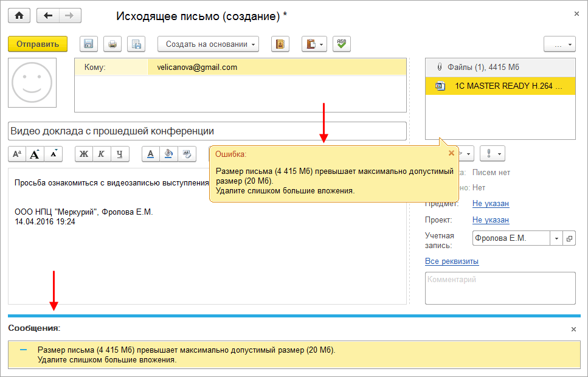Click the Фролова Е.М. account field
This screenshot has width=588, height=377.
(511, 238)
